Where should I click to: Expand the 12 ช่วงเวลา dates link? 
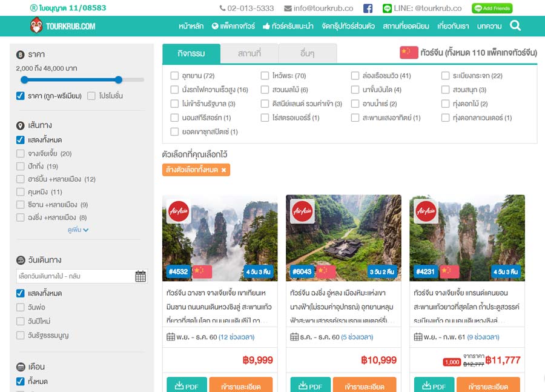(x=236, y=337)
